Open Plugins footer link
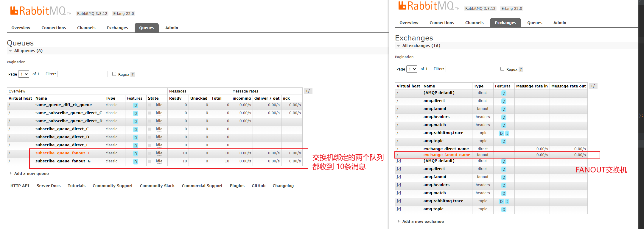644x229 pixels. [237, 186]
